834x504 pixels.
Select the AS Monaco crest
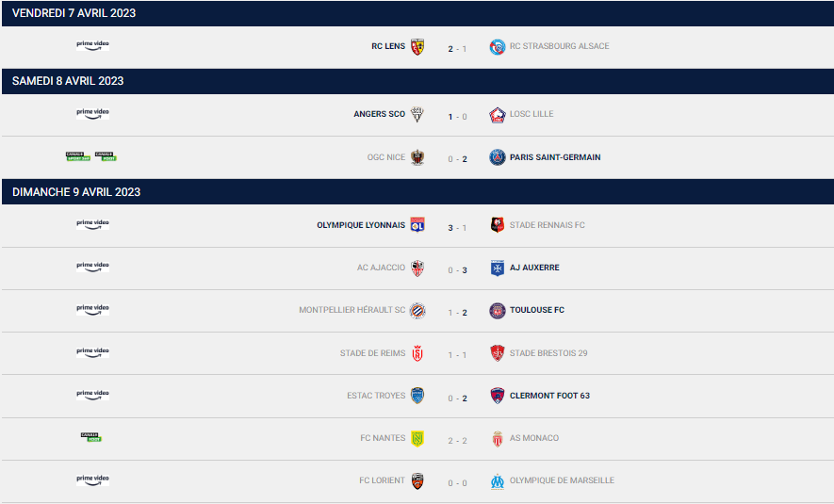click(498, 439)
